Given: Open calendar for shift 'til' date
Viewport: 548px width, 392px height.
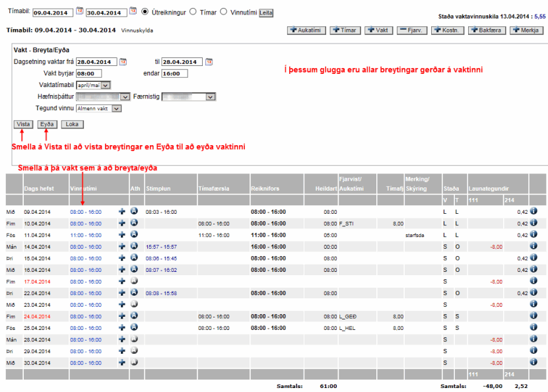Looking at the screenshot, I should [209, 62].
